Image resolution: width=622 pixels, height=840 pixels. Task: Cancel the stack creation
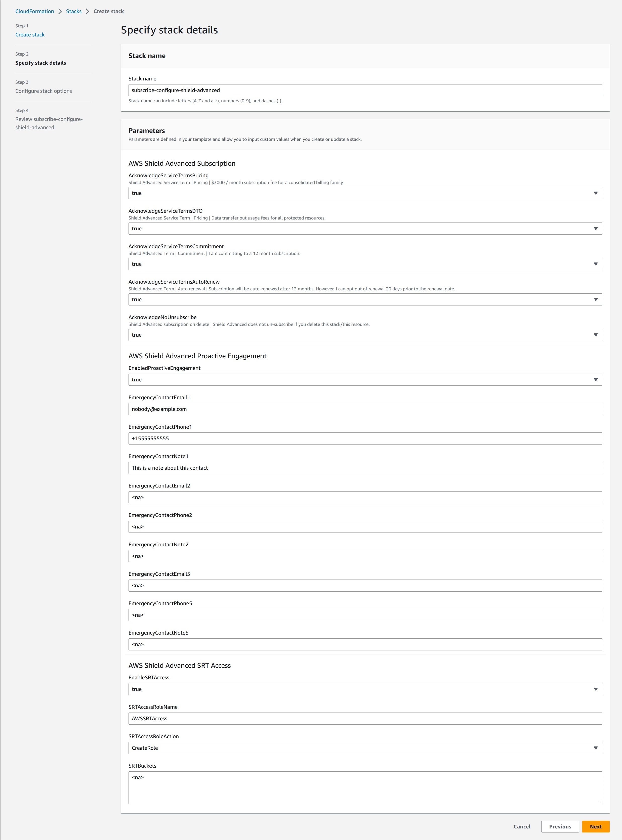point(521,826)
